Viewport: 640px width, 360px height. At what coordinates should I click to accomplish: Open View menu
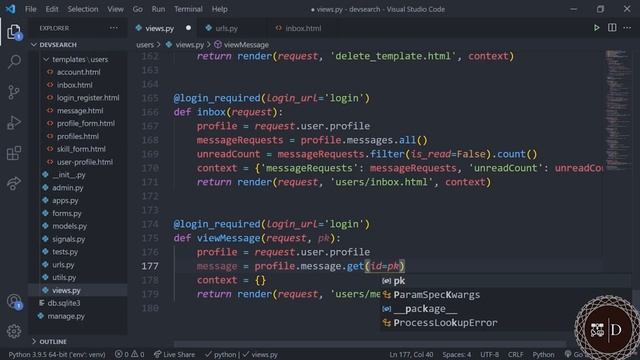(x=115, y=9)
